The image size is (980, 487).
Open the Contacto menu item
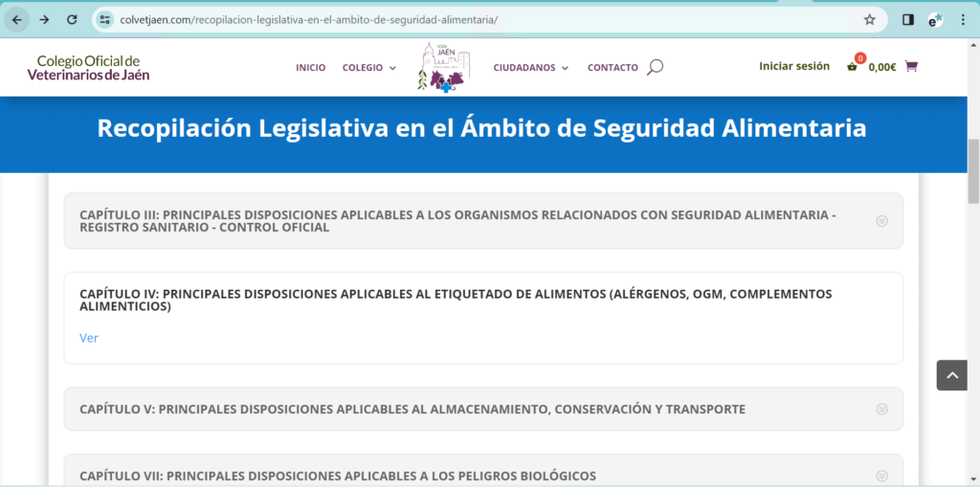[x=612, y=68]
